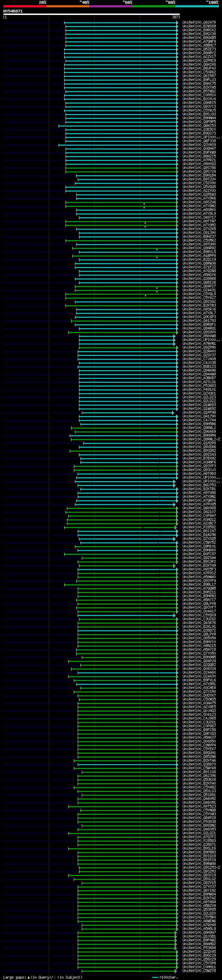222x980 pixels.
Task: Open the UniRef100_Q9ARI5 entry
Action: click(199, 103)
